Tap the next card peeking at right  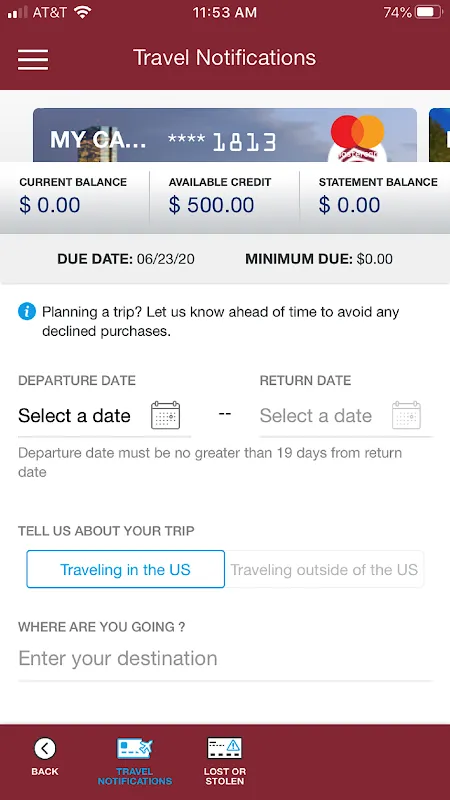439,135
